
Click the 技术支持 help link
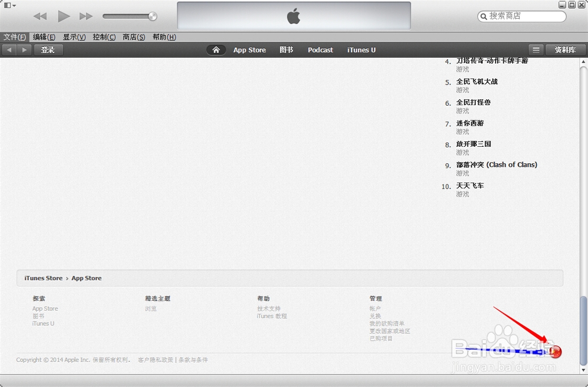(269, 309)
